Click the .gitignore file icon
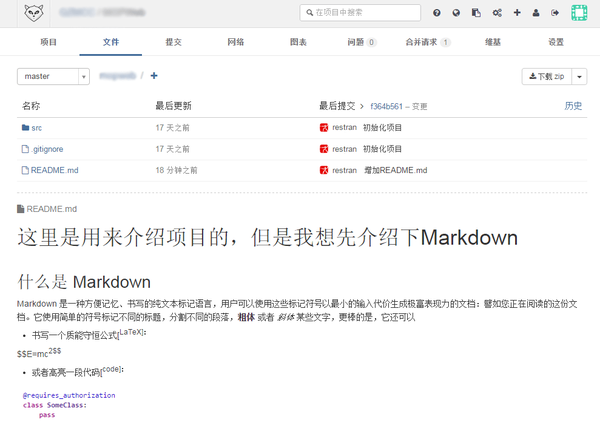This screenshot has height=422, width=600. point(25,149)
